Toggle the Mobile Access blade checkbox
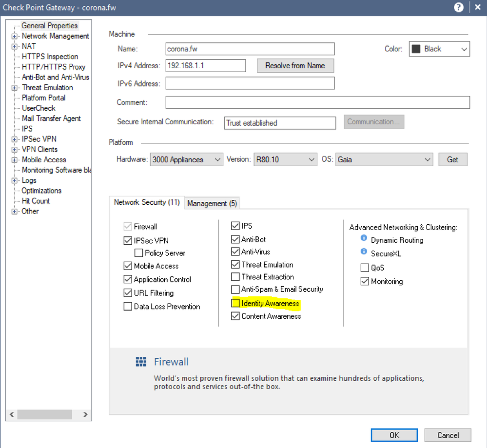The width and height of the screenshot is (487, 448). [x=128, y=266]
